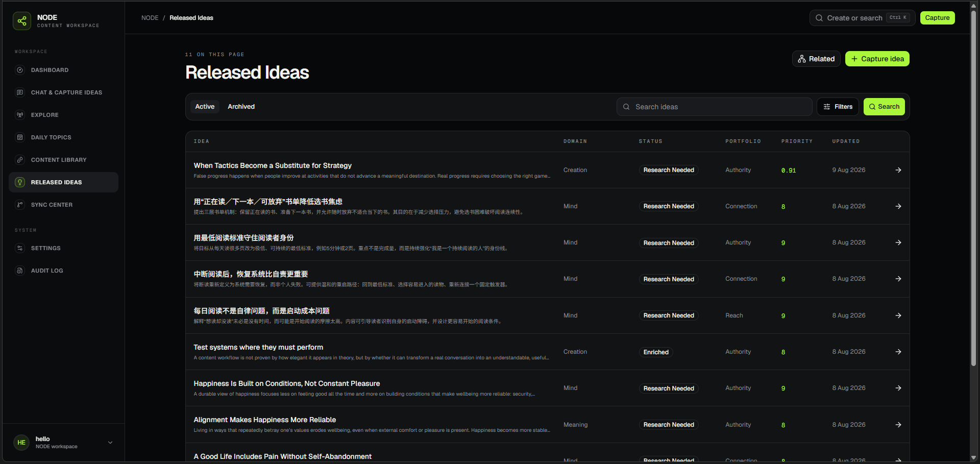
Task: Click the magnifier icon in Search ideas field
Action: coord(626,107)
